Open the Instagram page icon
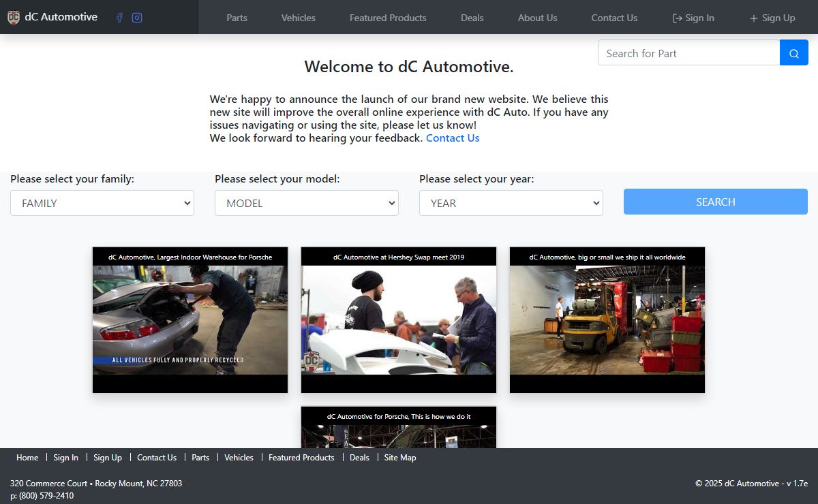 tap(137, 18)
